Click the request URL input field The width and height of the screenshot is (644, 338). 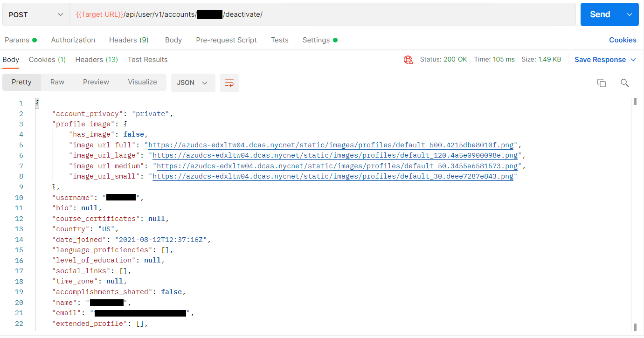(323, 14)
